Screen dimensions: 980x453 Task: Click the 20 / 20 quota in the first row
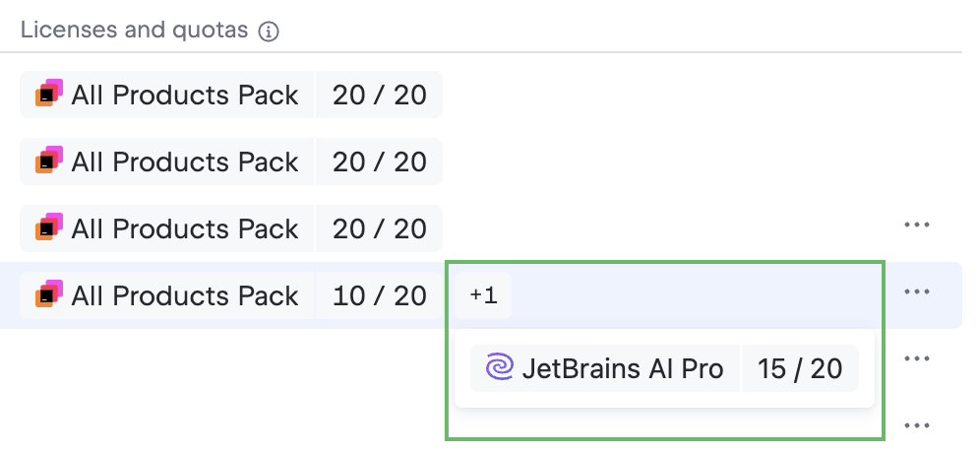tap(380, 95)
